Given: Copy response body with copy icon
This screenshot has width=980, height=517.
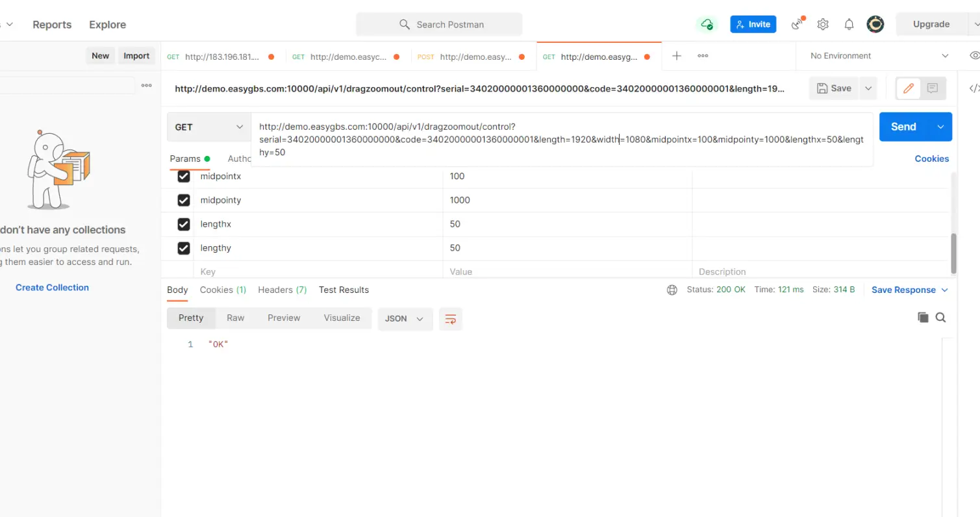Looking at the screenshot, I should [x=923, y=317].
